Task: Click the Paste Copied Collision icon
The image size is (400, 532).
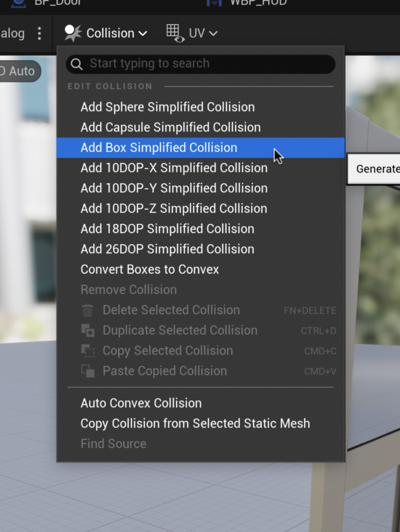Action: pos(87,371)
